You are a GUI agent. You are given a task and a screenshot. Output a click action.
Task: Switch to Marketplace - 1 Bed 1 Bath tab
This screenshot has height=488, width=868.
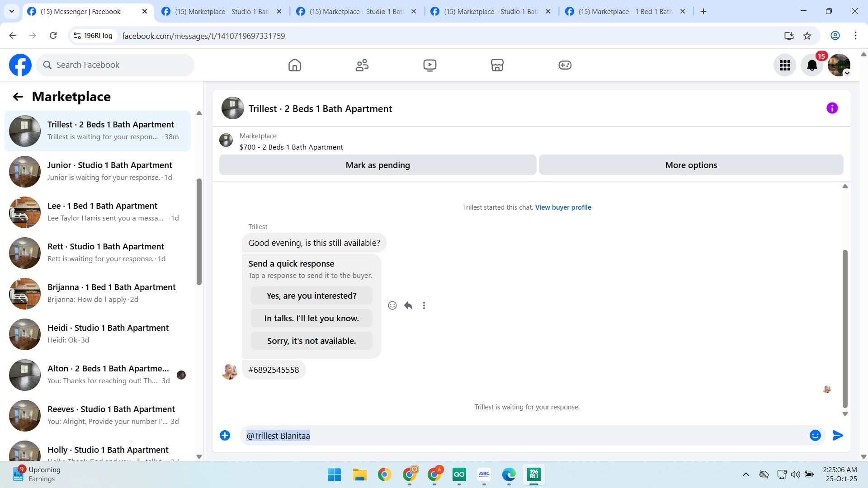pos(625,12)
